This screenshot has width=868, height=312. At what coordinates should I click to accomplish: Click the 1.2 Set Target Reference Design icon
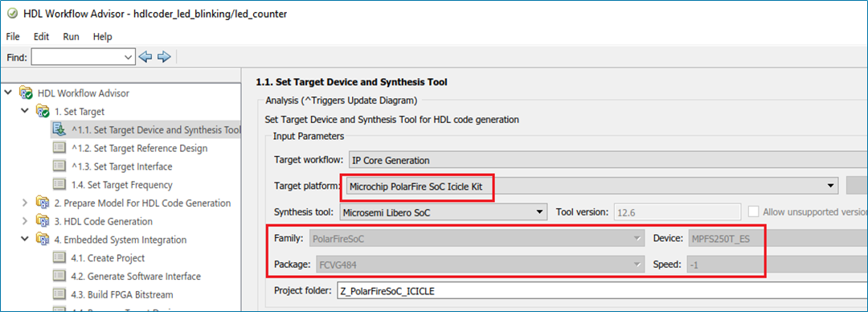[x=59, y=148]
